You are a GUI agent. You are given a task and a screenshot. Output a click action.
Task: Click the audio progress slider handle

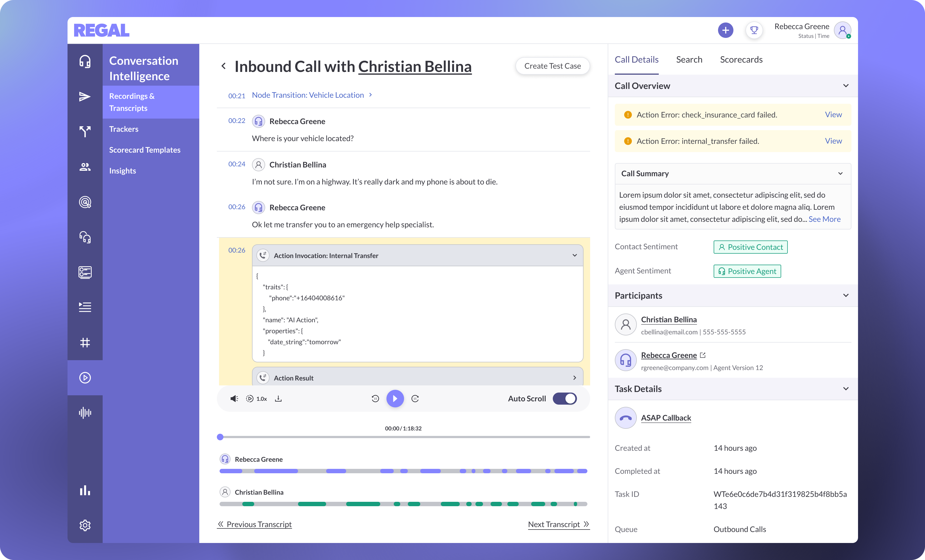pos(220,437)
